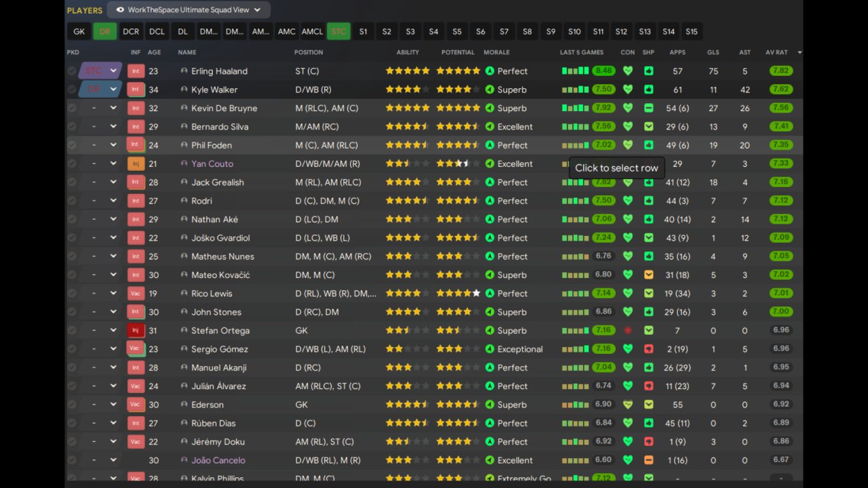Open the Rico Lewis name link
This screenshot has width=868, height=488.
click(212, 293)
